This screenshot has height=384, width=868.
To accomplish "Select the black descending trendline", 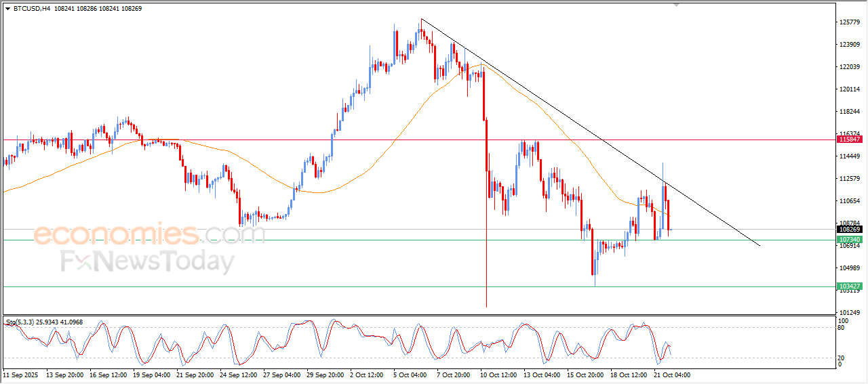I will [590, 132].
